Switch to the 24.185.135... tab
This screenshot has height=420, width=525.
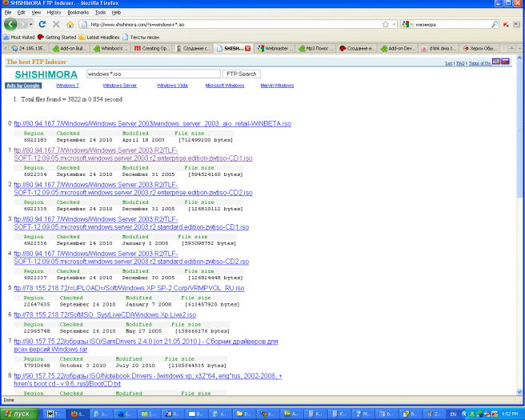click(x=29, y=49)
